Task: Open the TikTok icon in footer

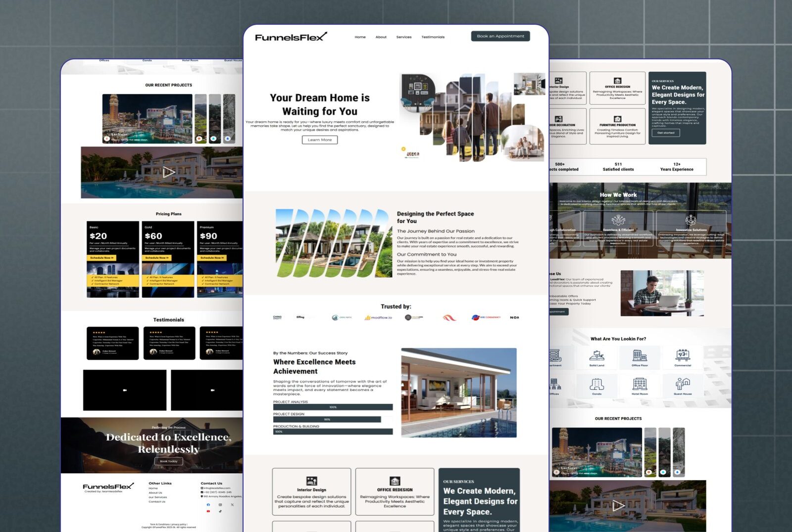Action: 220,511
